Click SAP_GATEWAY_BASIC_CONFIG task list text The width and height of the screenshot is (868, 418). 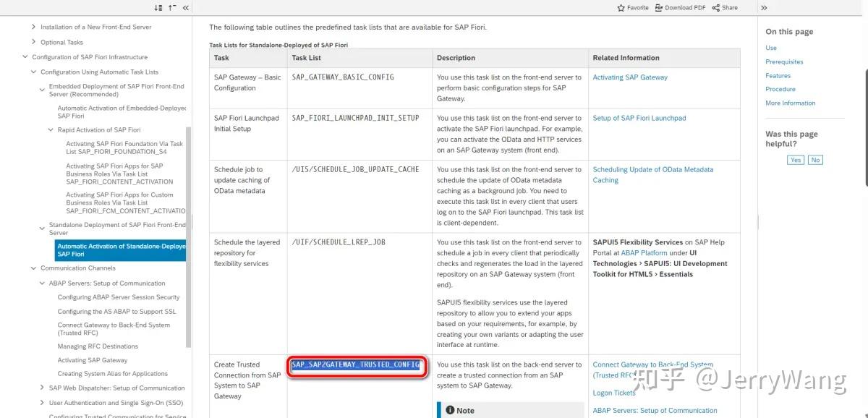[343, 77]
